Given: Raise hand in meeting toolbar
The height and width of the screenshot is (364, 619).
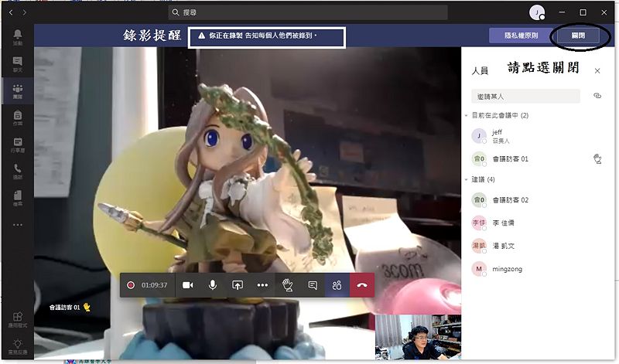Looking at the screenshot, I should tap(287, 284).
